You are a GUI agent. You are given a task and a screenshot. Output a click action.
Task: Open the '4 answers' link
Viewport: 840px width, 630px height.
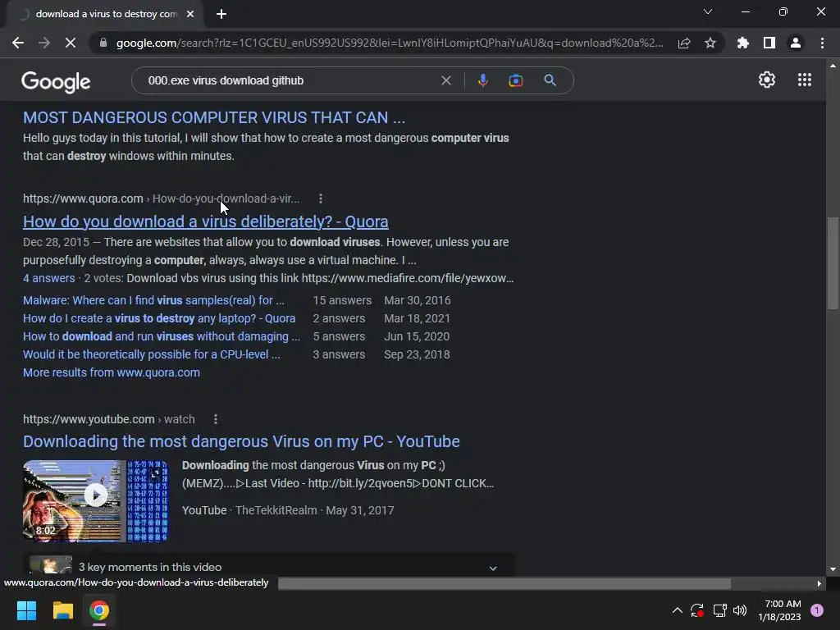coord(48,278)
